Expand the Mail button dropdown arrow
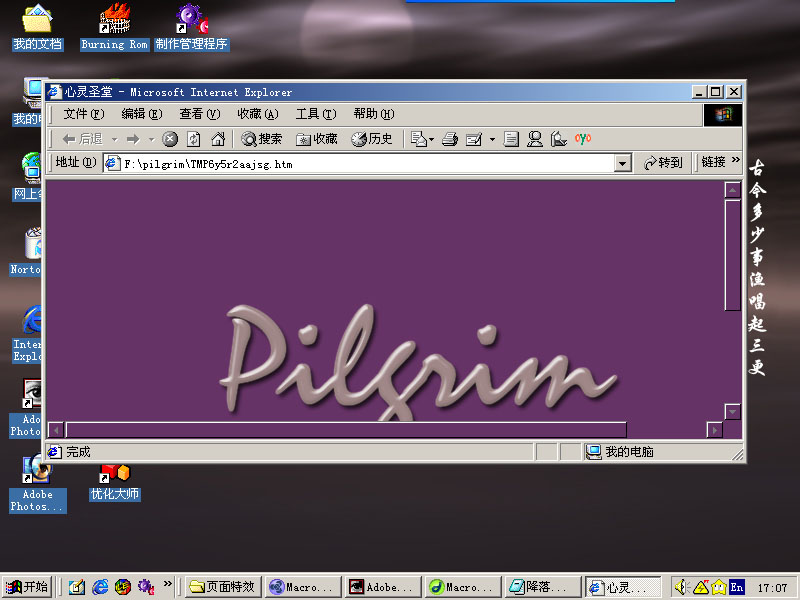This screenshot has width=800, height=600. click(431, 139)
